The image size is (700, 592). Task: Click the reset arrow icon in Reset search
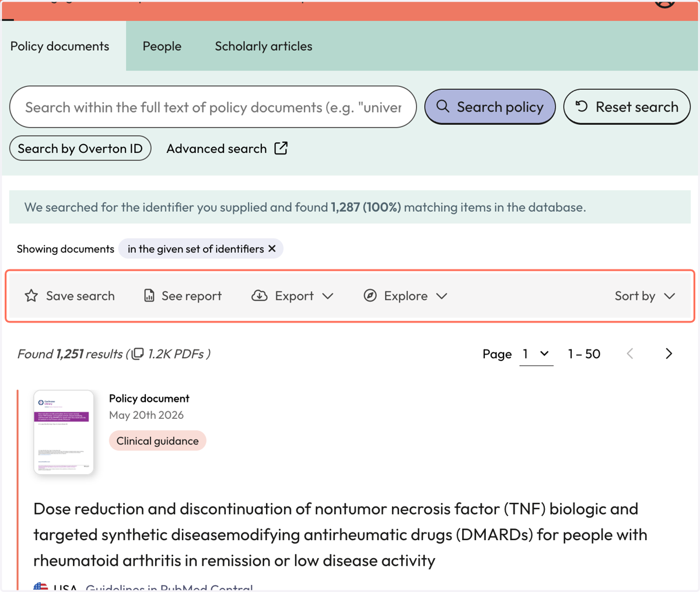pos(582,106)
